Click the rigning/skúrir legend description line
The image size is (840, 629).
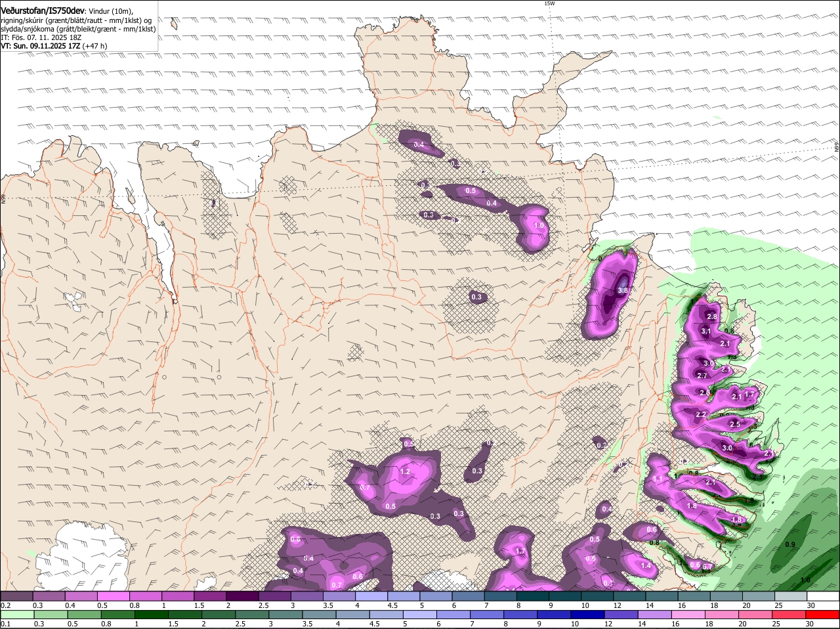coord(76,20)
